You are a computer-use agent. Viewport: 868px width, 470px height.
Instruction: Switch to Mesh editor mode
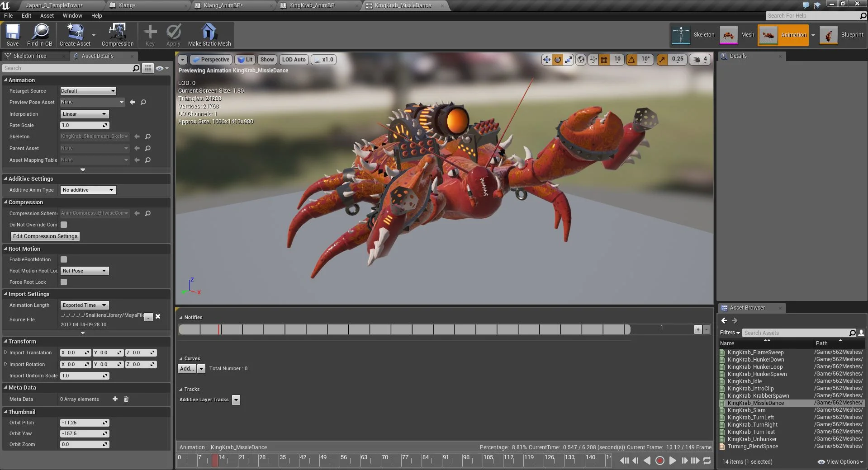point(737,35)
